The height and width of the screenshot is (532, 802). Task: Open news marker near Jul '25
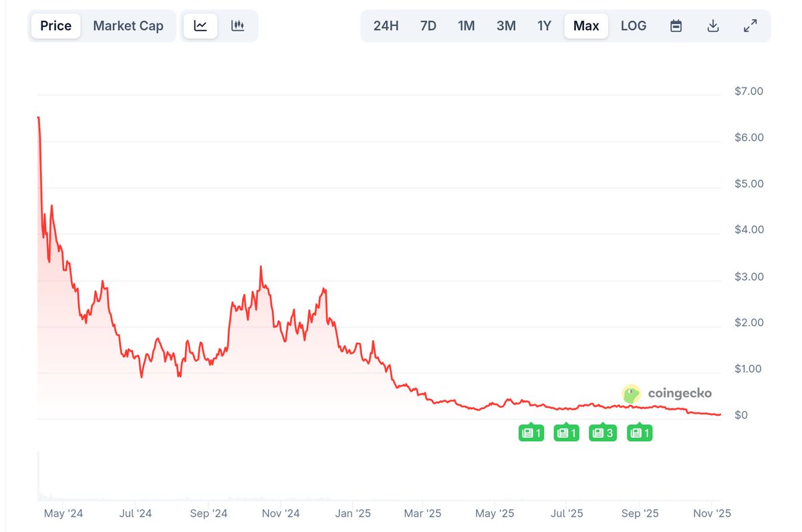pos(567,433)
